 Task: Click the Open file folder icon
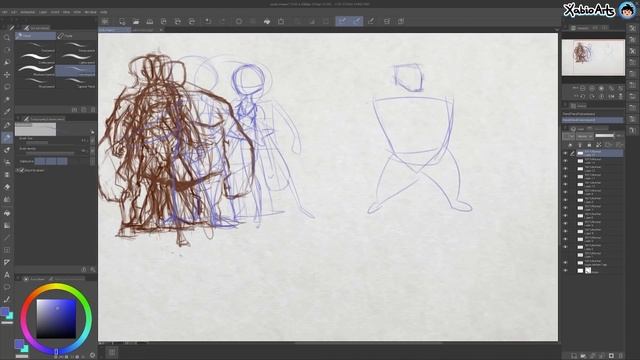tap(136, 21)
